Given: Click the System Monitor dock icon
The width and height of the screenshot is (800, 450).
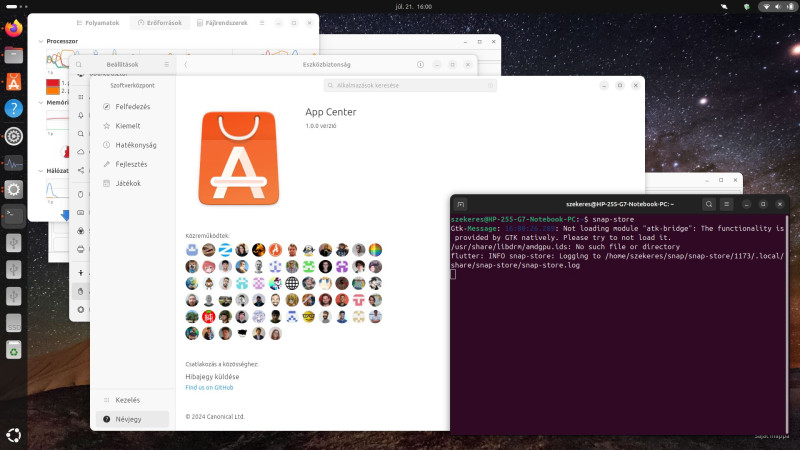Looking at the screenshot, I should click(14, 163).
